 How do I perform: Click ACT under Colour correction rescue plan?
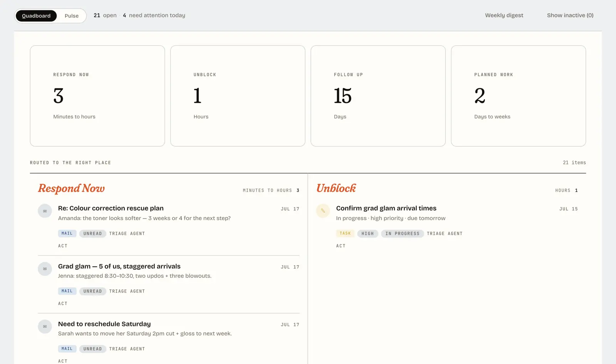tap(63, 246)
